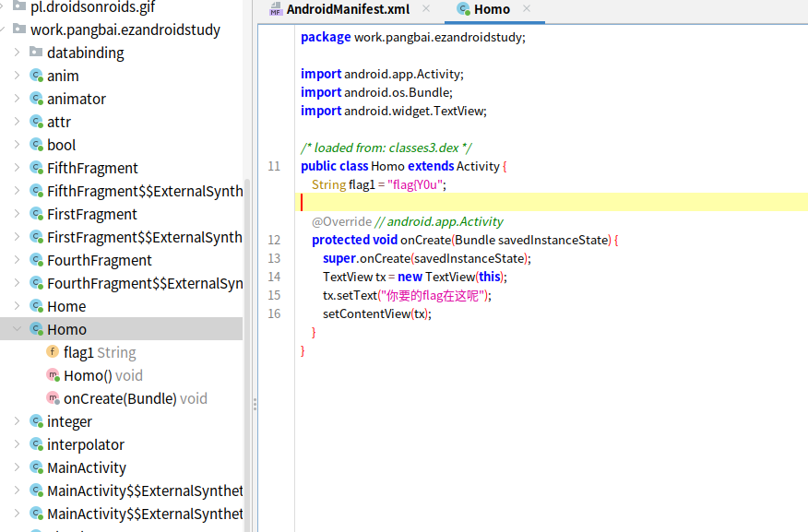Place cursor on the highlighted empty code line

pyautogui.click(x=553, y=203)
